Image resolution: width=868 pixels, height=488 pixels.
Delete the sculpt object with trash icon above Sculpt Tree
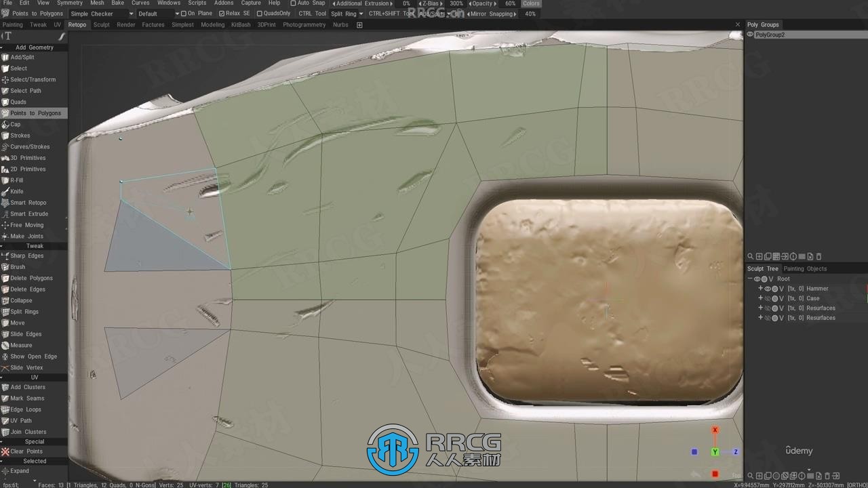(x=818, y=257)
